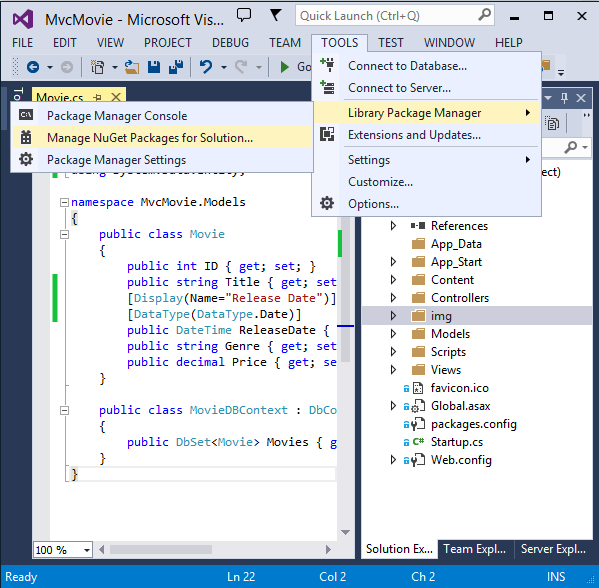Screen dimensions: 599x588
Task: Open the Settings submenu in Tools
Action: (426, 159)
